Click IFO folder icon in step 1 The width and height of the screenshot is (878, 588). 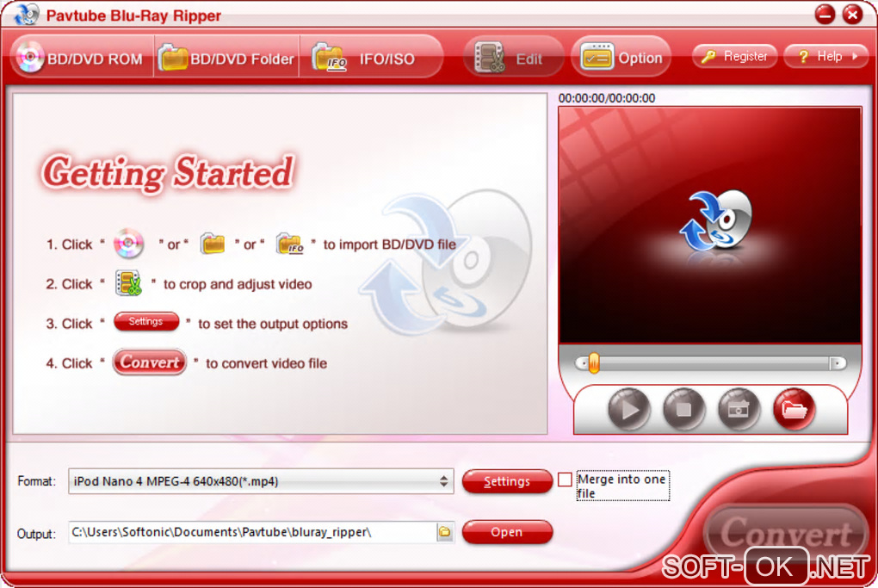tap(290, 244)
